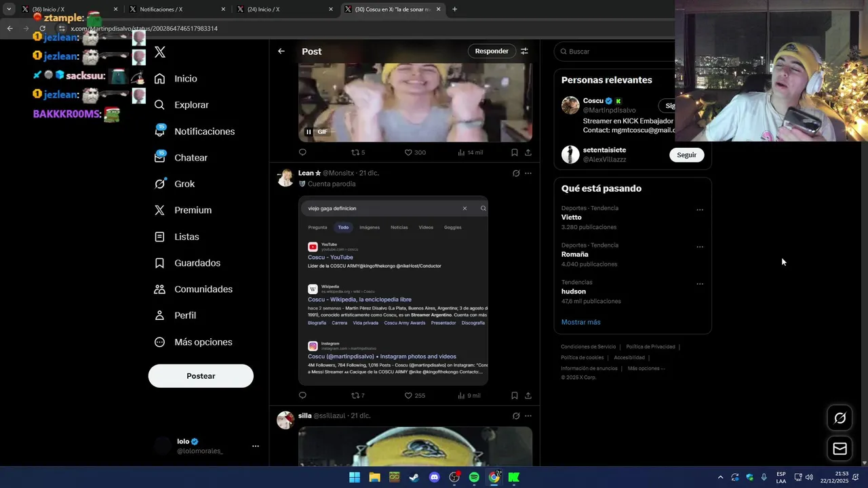Open more options for Vietto trend
The image size is (868, 488).
pyautogui.click(x=700, y=210)
